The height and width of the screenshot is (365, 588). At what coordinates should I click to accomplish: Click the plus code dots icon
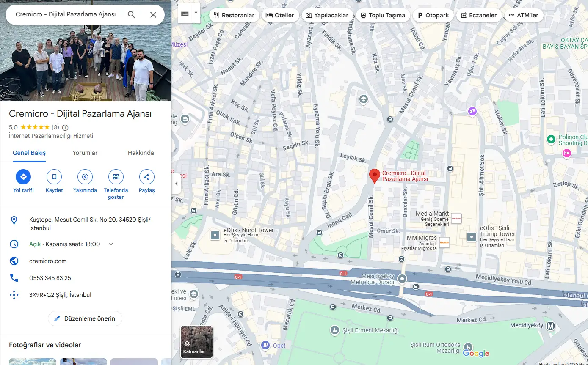click(x=14, y=295)
